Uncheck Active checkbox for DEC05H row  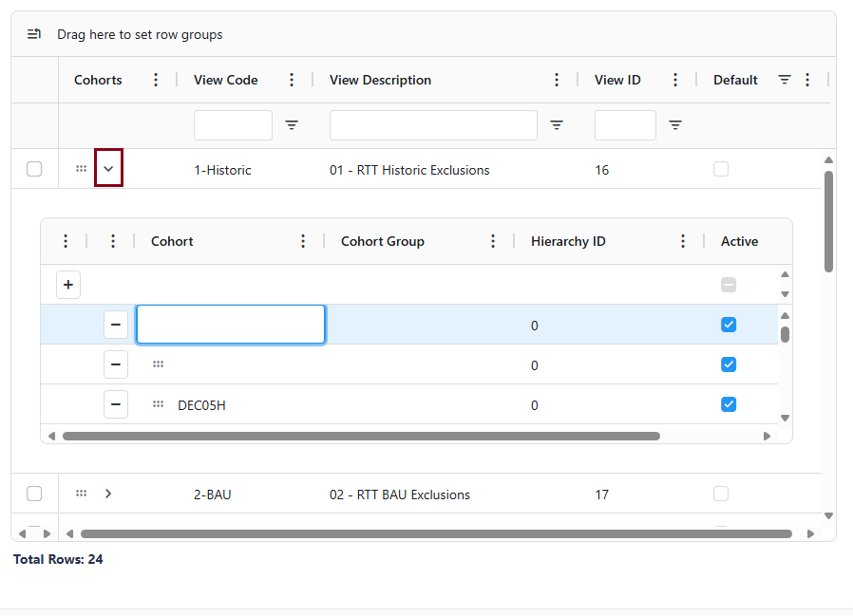click(729, 404)
